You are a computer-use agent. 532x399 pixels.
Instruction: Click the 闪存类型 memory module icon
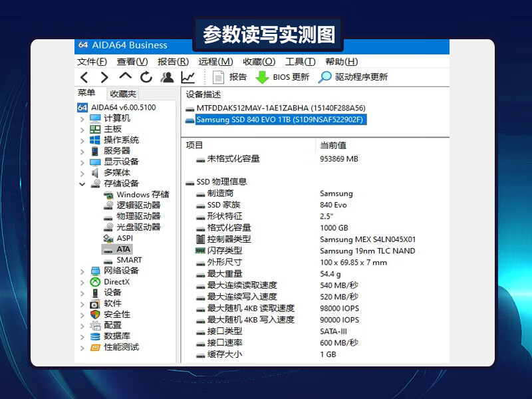[x=200, y=251]
